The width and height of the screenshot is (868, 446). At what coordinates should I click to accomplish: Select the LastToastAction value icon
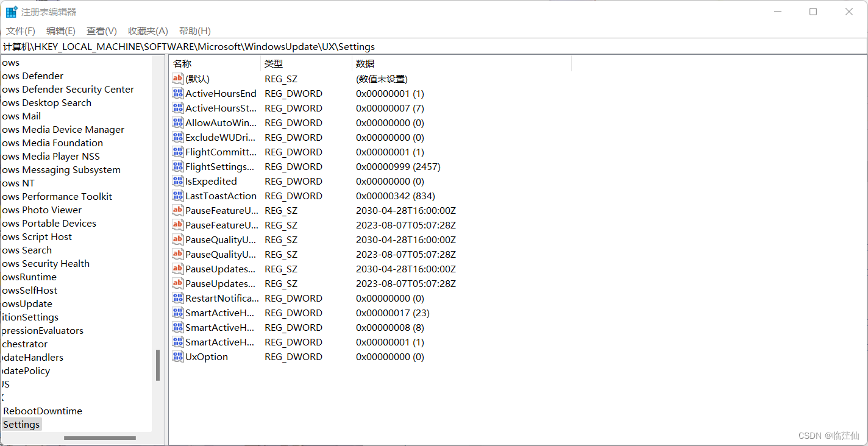pos(178,196)
